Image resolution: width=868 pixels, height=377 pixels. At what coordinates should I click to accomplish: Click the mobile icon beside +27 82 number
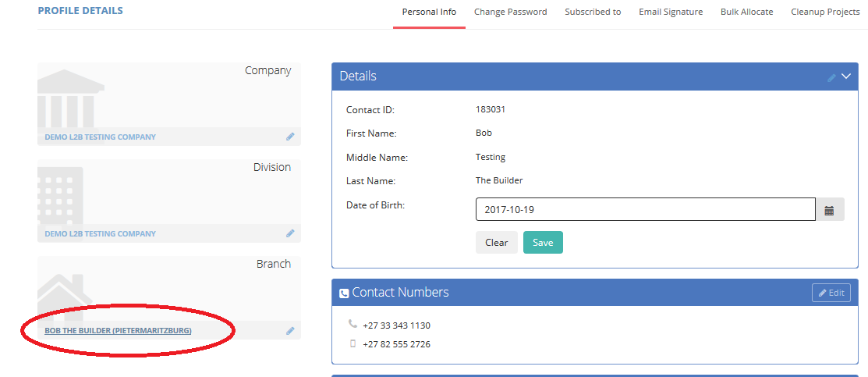pyautogui.click(x=353, y=343)
